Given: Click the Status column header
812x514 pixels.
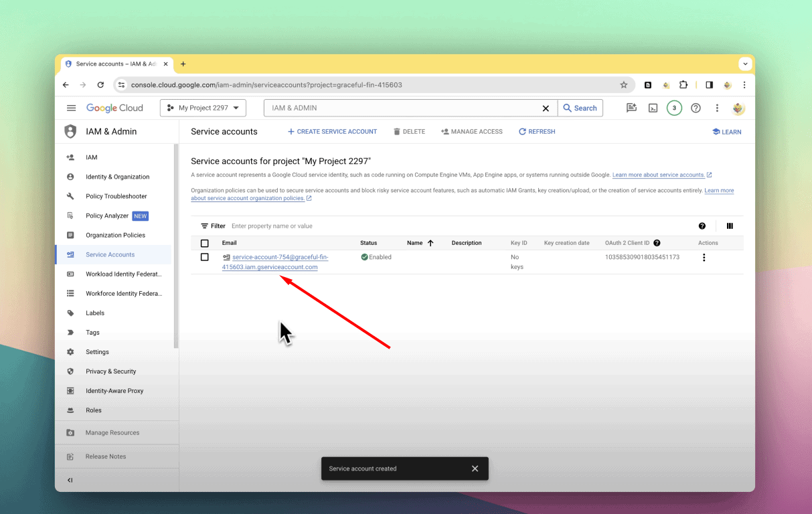Looking at the screenshot, I should pyautogui.click(x=369, y=243).
